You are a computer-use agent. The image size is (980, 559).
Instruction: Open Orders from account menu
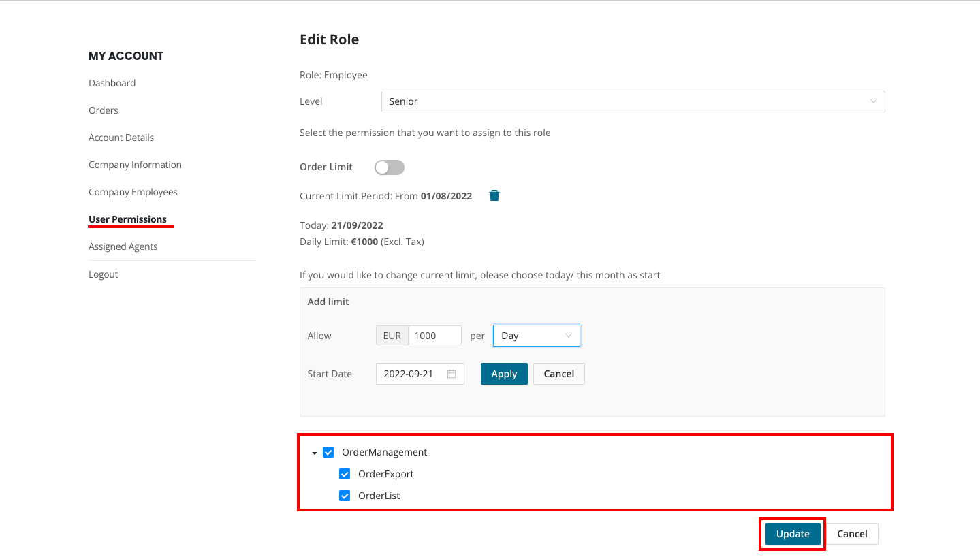104,110
